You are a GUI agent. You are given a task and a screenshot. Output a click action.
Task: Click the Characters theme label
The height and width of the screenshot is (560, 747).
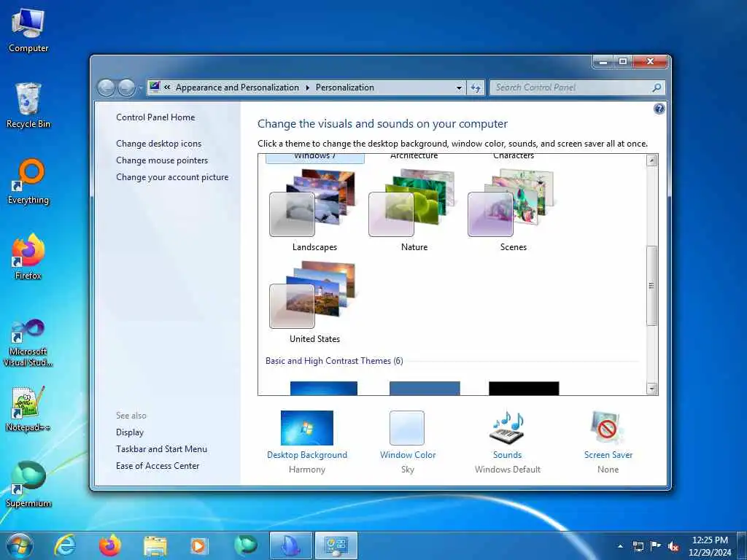(513, 156)
